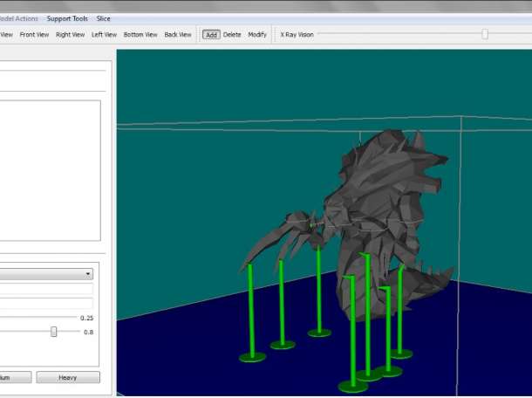Switch to Bottom View
The height and width of the screenshot is (398, 532).
[140, 35]
